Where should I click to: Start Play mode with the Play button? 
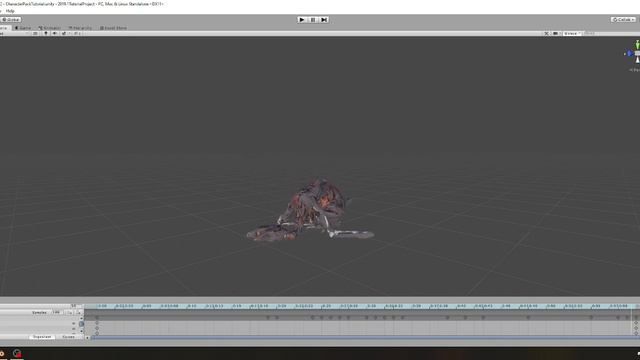[x=302, y=20]
